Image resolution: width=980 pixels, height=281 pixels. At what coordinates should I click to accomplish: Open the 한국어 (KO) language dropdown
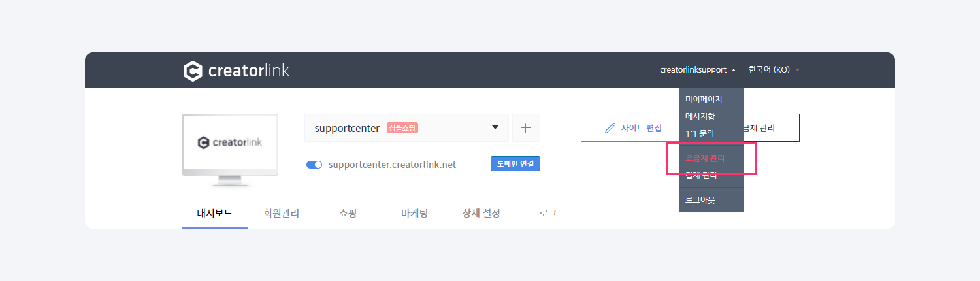[774, 70]
